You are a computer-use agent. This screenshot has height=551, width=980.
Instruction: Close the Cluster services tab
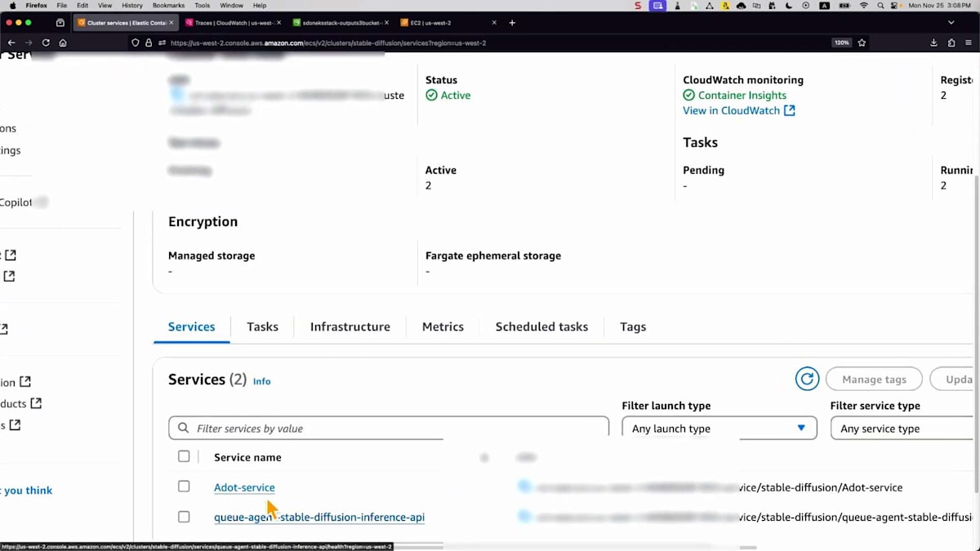tap(172, 23)
